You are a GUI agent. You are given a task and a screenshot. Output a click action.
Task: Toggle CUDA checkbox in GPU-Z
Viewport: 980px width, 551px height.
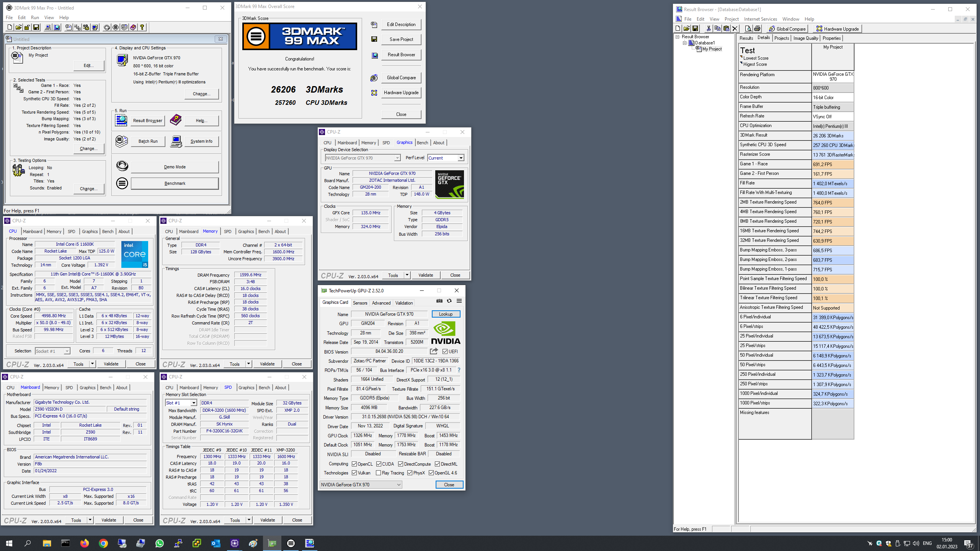[x=379, y=464]
